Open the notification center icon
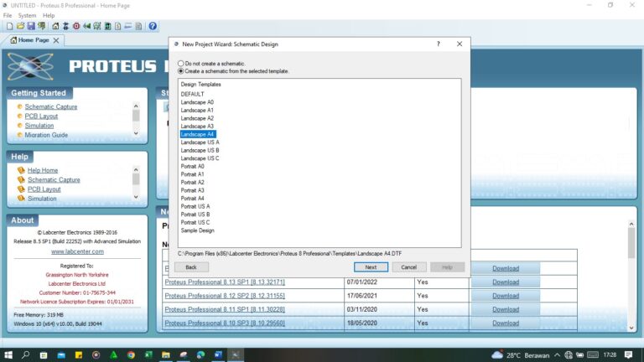Image resolution: width=644 pixels, height=362 pixels. click(628, 354)
